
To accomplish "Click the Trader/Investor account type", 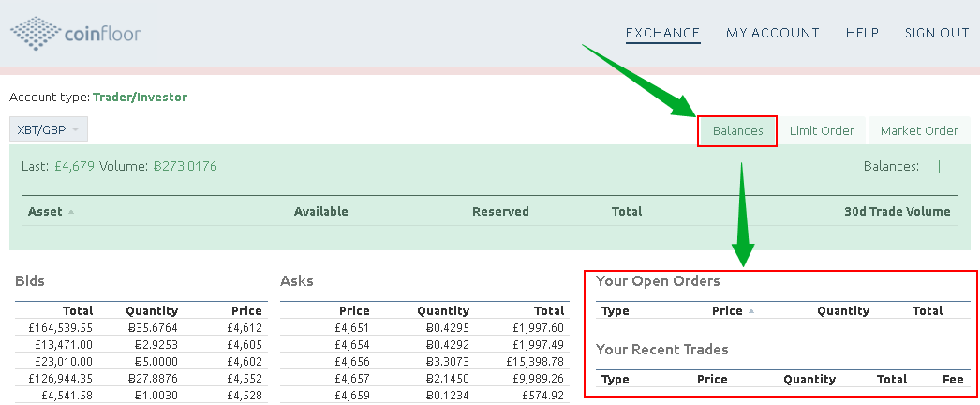I will coord(140,97).
